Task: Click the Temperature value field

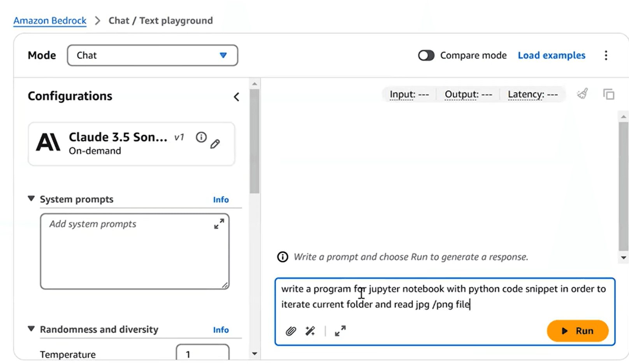Action: pos(203,353)
